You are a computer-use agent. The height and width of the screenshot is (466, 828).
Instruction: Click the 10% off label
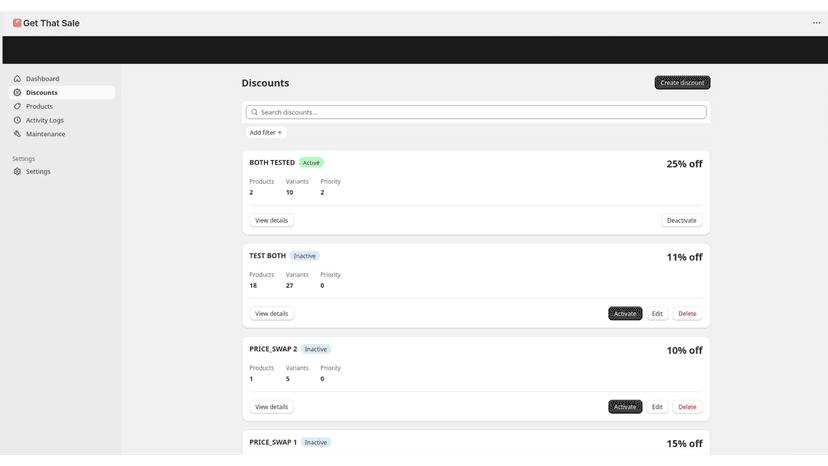click(x=684, y=350)
